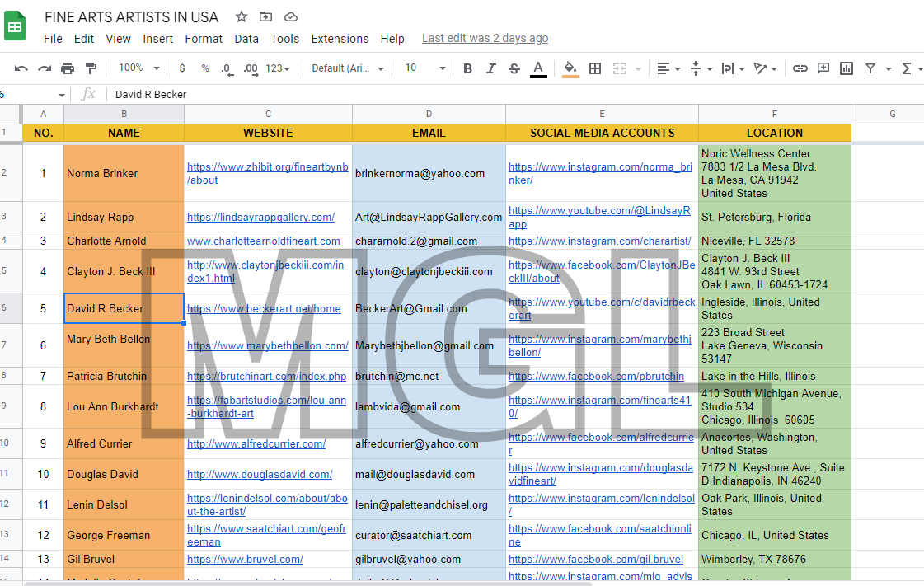Open the lindsayrappgallery.com website link
The image size is (924, 586).
pyautogui.click(x=261, y=218)
